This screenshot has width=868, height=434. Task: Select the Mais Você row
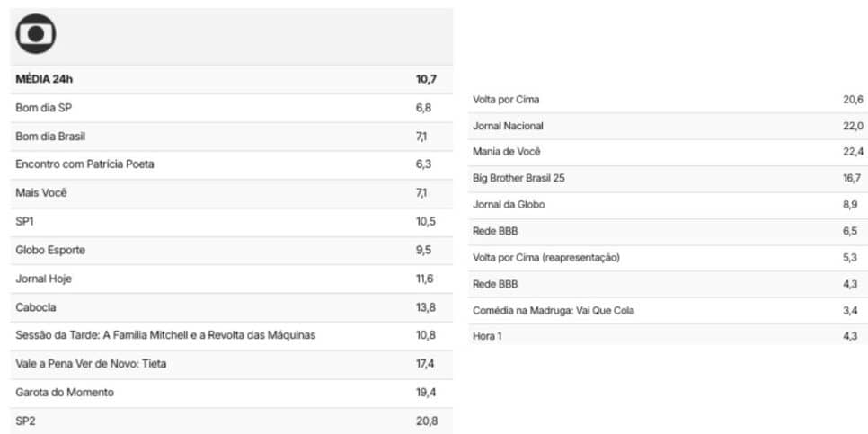click(232, 194)
